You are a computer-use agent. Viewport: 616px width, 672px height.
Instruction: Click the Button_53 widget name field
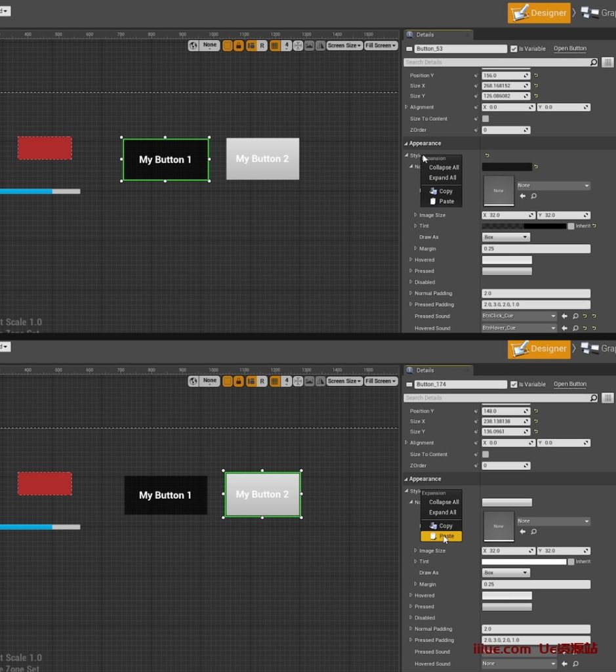point(461,49)
